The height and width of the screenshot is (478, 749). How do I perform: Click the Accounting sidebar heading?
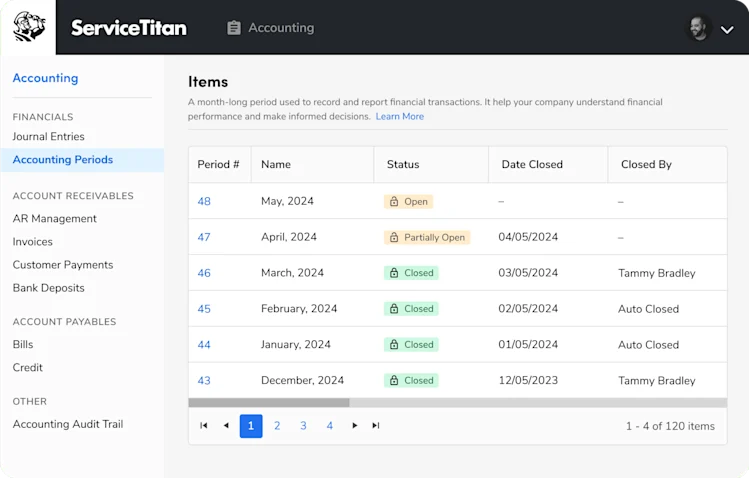(x=45, y=78)
